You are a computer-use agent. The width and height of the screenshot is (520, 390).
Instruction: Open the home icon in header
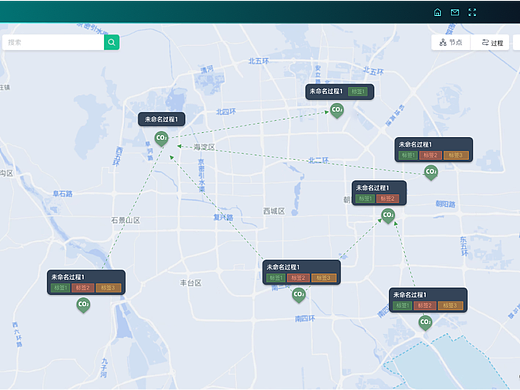pos(437,12)
